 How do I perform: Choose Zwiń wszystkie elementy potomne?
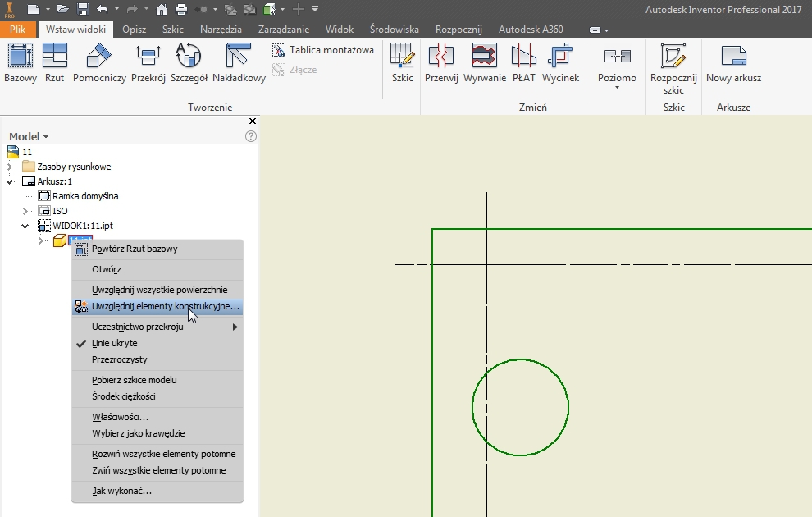click(157, 470)
